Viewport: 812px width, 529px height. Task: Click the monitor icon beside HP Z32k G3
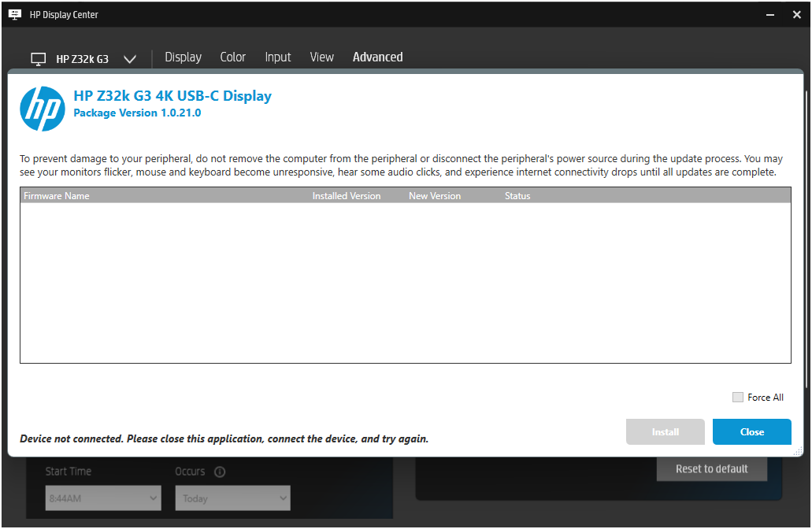pos(38,58)
